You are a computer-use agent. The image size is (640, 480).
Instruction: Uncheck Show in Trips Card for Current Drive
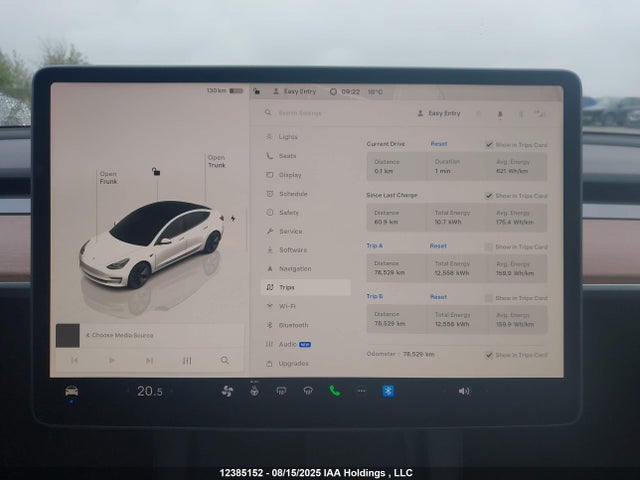[489, 144]
